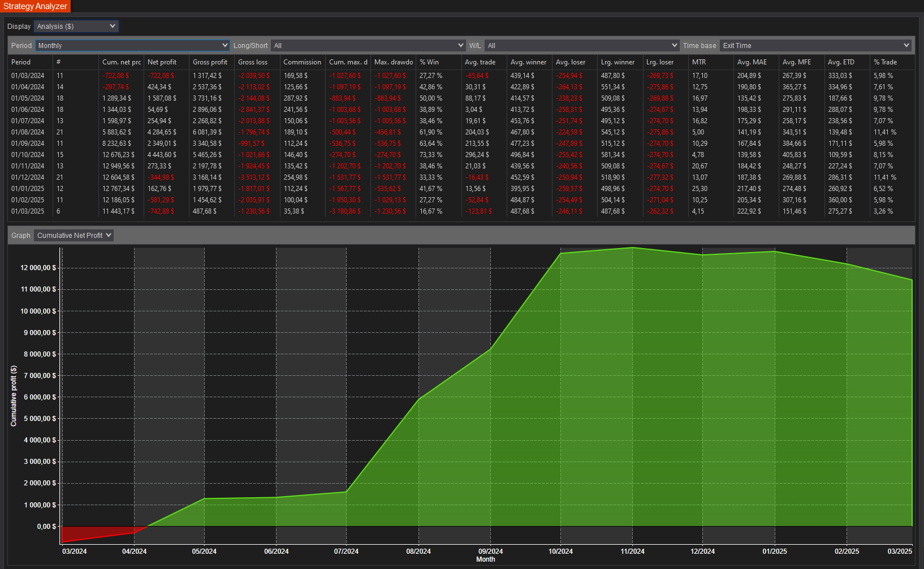Click the Commission column header
This screenshot has height=569, width=924.
point(303,62)
